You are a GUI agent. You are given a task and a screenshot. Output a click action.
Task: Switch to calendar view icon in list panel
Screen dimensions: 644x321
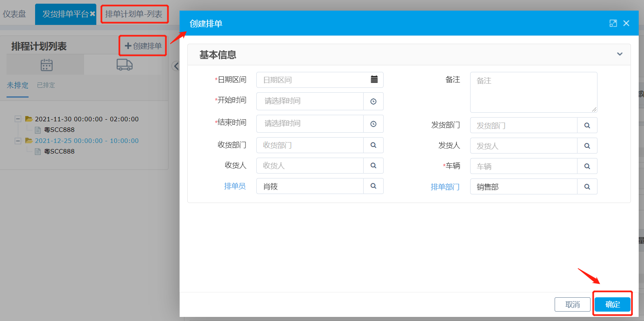pyautogui.click(x=47, y=65)
